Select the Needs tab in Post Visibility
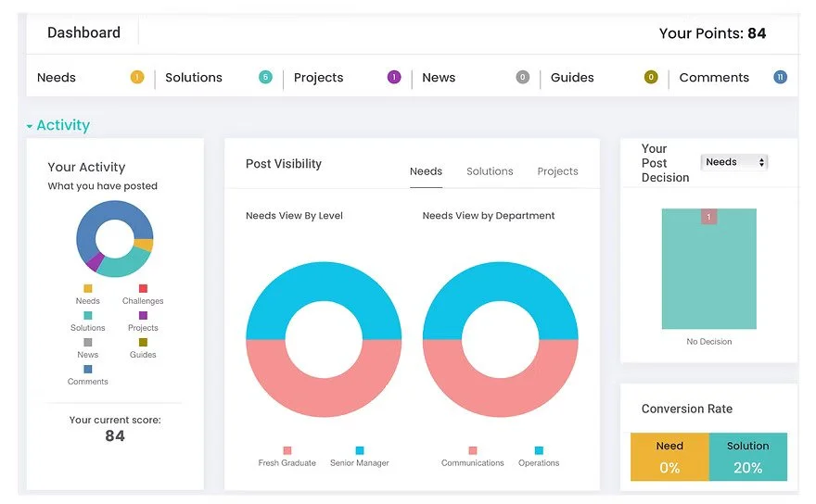The image size is (816, 504). (x=426, y=171)
